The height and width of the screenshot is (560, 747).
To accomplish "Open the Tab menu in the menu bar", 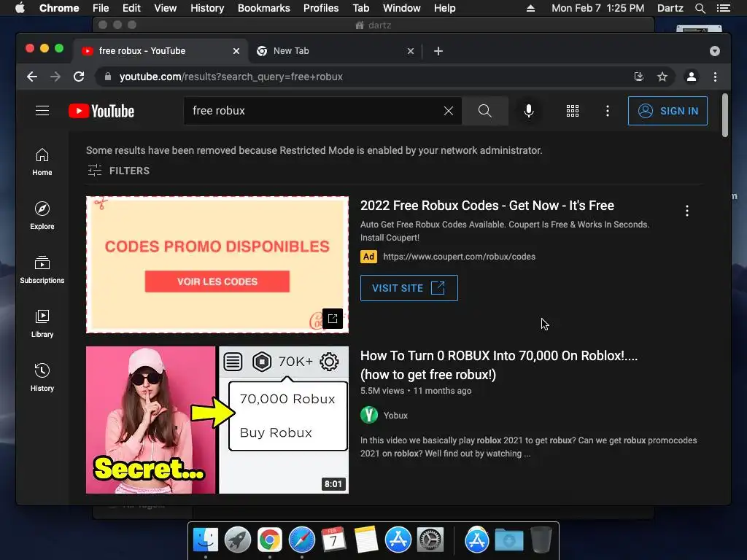I will coord(360,8).
